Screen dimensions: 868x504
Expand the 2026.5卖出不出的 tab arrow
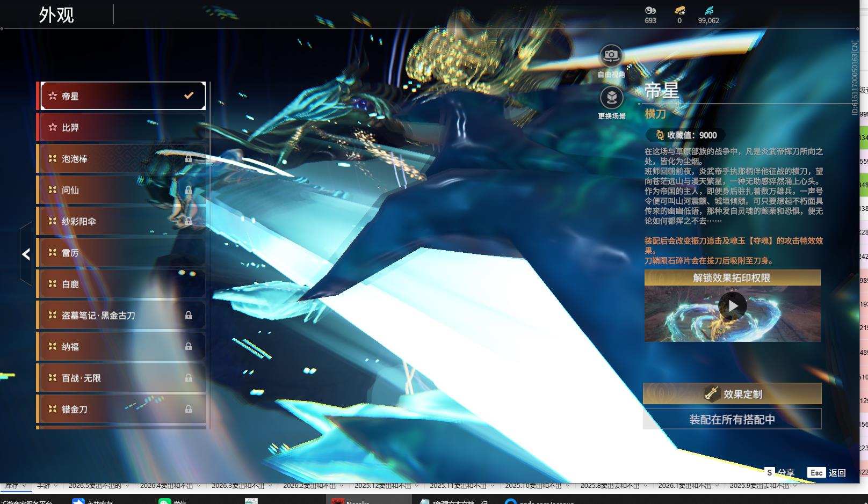[x=127, y=486]
